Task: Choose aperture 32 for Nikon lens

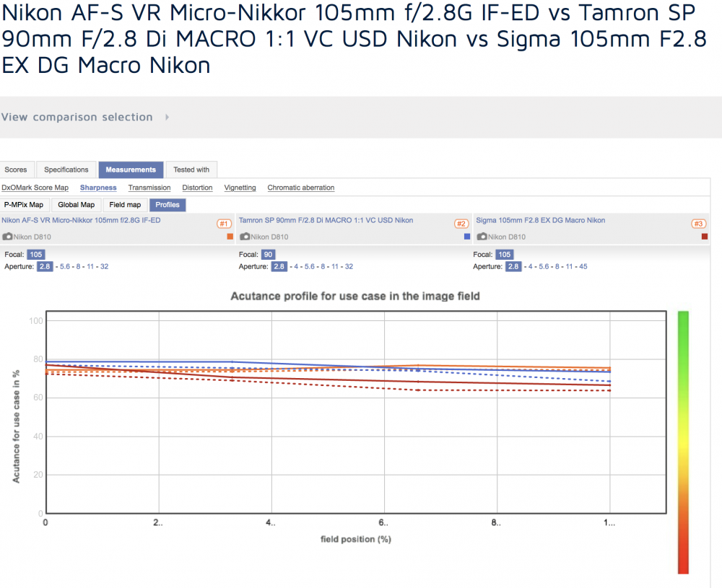Action: (105, 266)
